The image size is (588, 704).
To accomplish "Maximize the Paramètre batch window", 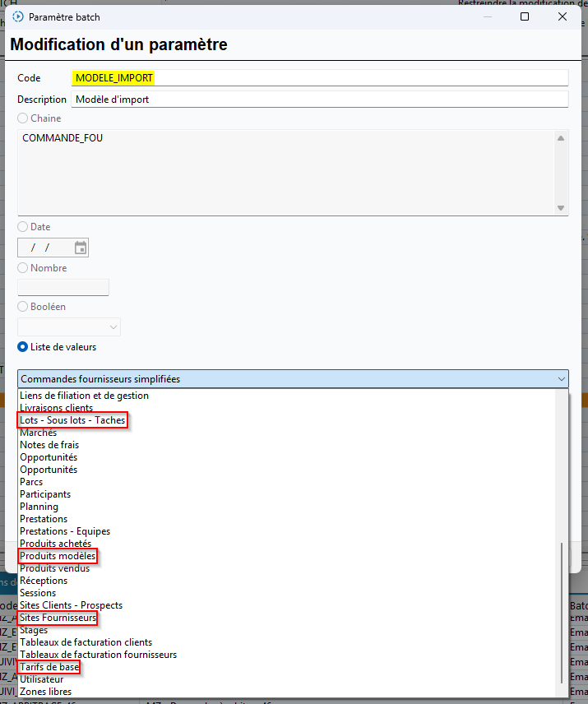I will [x=525, y=16].
